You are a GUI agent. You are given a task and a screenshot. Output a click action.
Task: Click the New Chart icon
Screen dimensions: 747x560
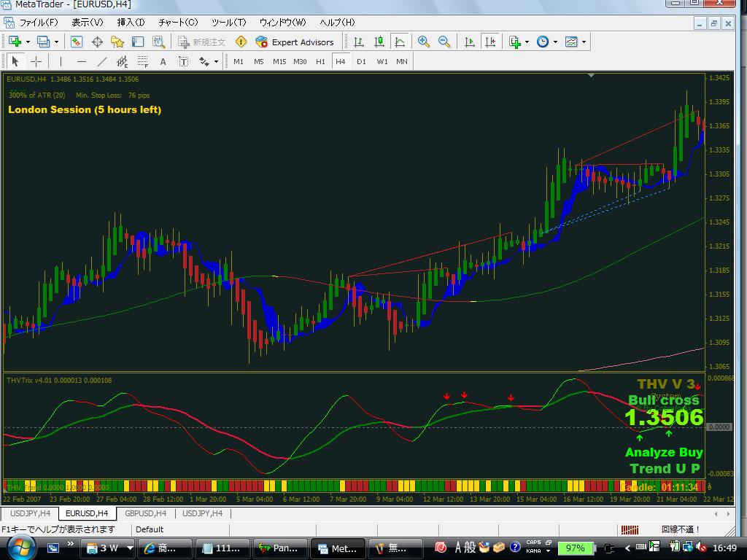(15, 42)
